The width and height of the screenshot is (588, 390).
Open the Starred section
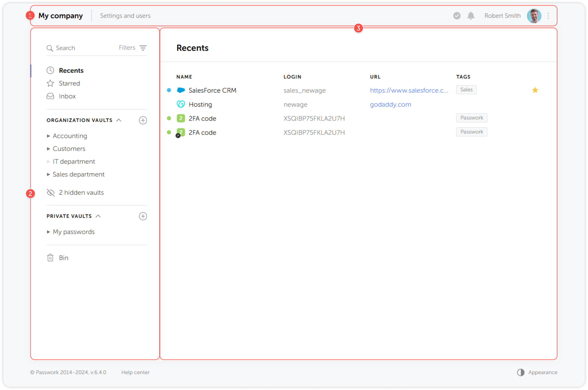[x=69, y=83]
